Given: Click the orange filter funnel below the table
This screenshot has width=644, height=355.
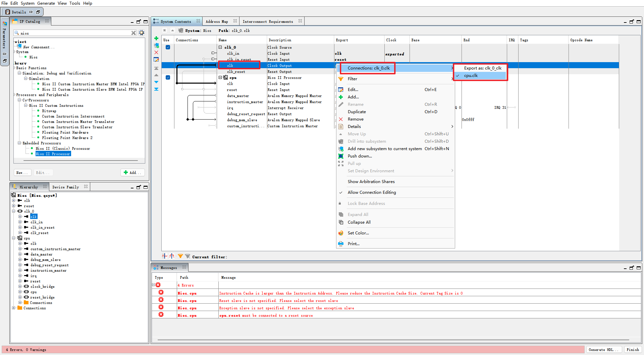Looking at the screenshot, I should (x=180, y=256).
